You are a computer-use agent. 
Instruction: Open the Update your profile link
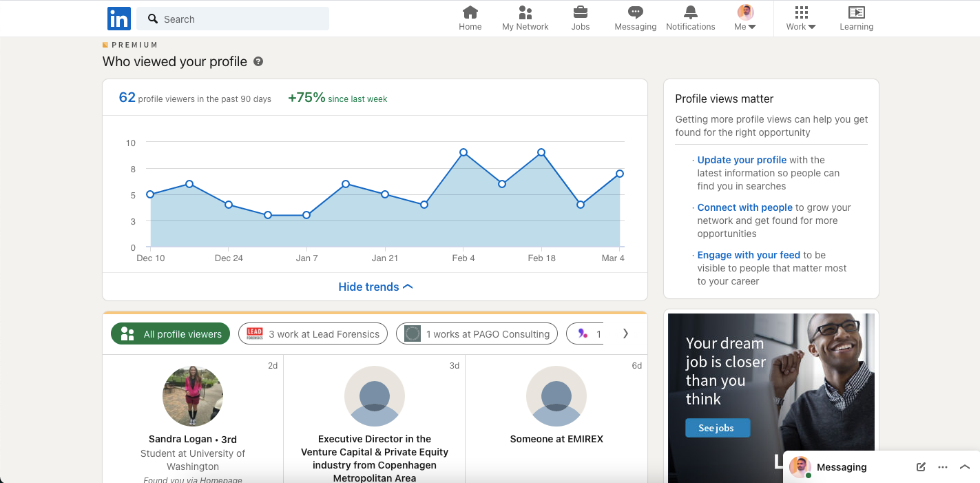(742, 159)
